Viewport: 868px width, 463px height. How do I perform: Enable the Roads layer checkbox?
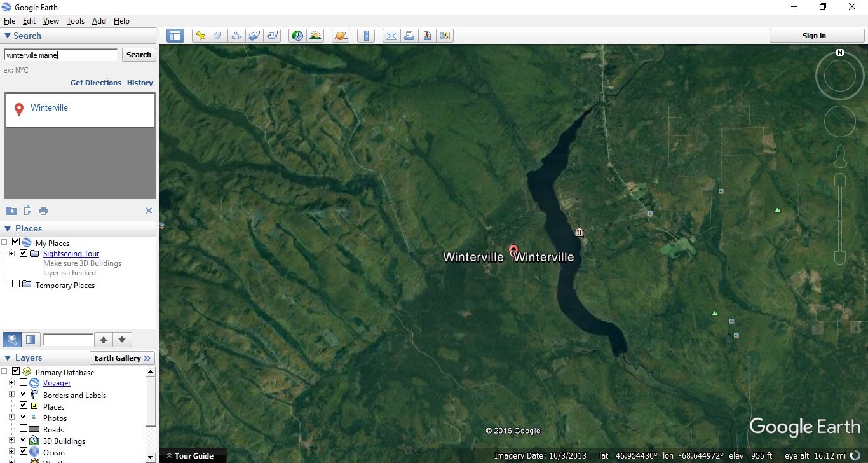tap(24, 429)
